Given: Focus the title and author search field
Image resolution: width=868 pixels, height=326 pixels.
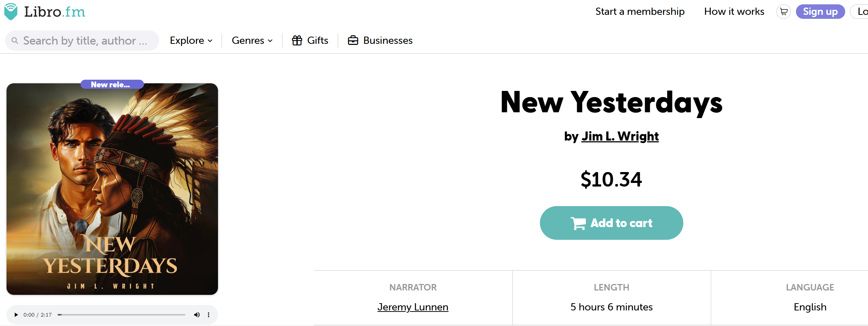Looking at the screenshot, I should (85, 41).
